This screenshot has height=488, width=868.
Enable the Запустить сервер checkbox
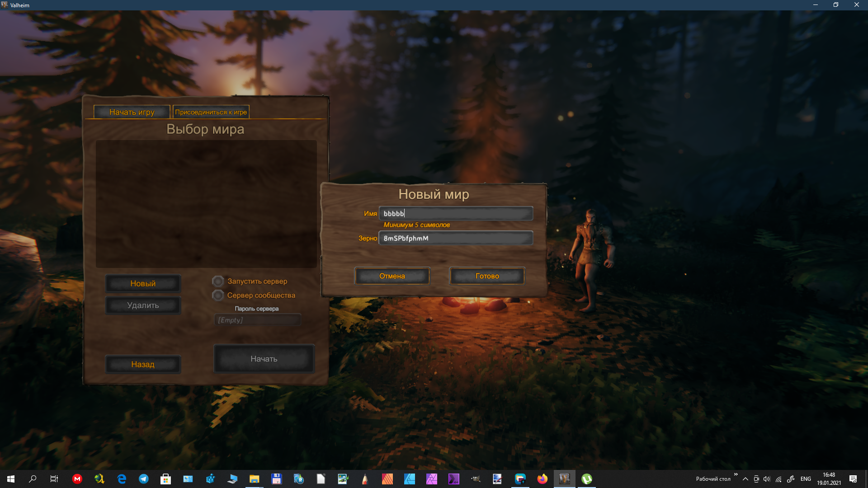218,281
